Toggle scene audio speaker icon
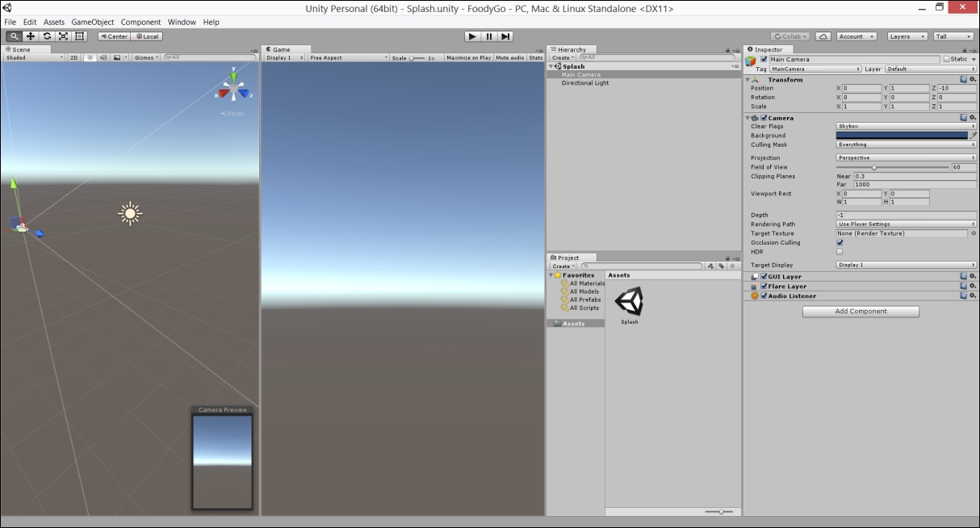 103,57
